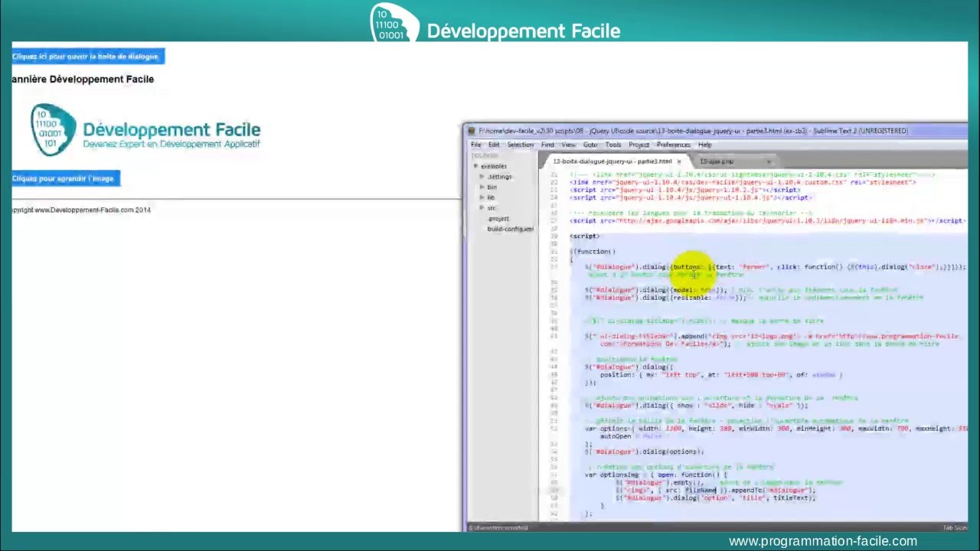Open the File menu in Sublime Text
The width and height of the screenshot is (980, 551).
(476, 145)
